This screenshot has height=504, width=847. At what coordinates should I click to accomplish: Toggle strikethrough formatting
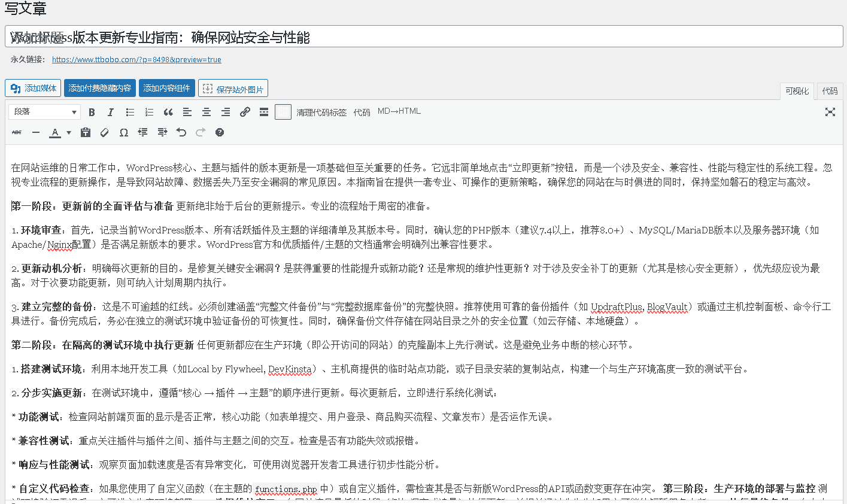pyautogui.click(x=17, y=132)
